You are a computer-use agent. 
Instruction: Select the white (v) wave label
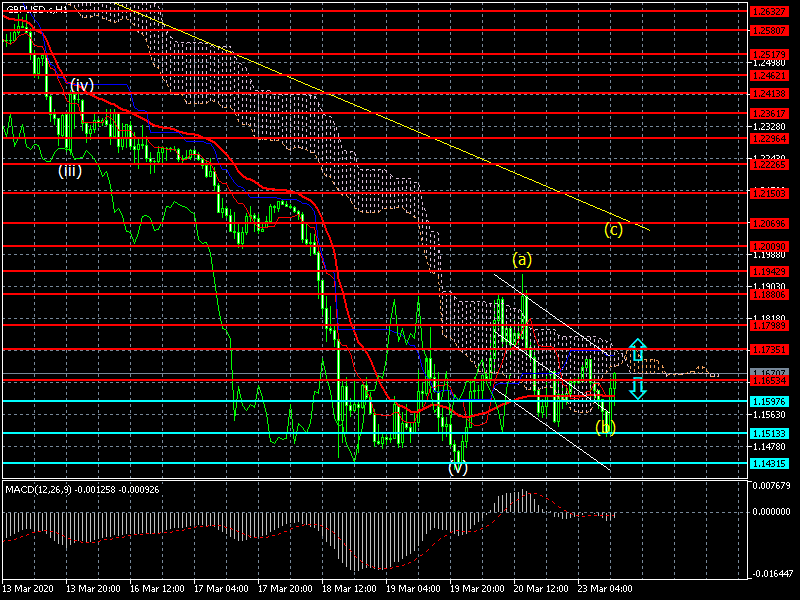click(x=459, y=467)
